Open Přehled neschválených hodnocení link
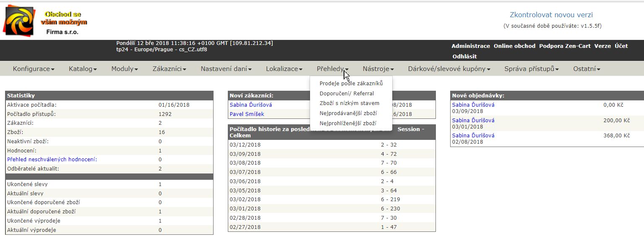Viewport: 644px width, 239px height. pos(52,160)
